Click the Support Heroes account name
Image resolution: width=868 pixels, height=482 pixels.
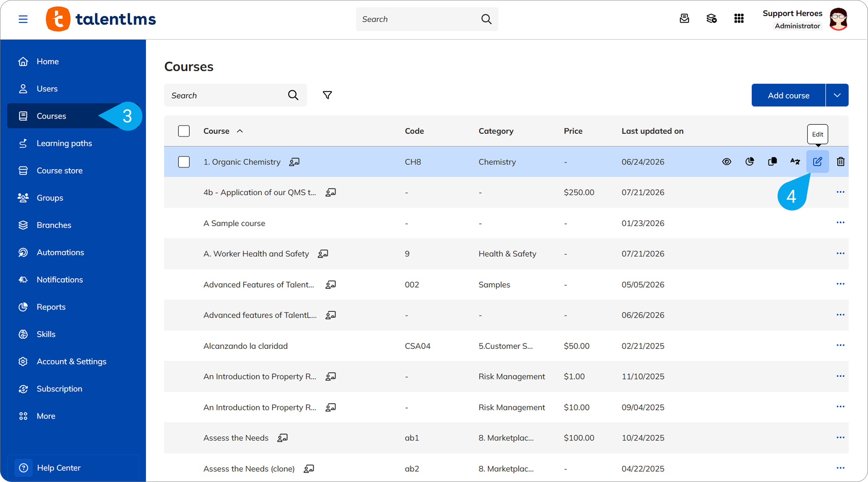pyautogui.click(x=792, y=13)
